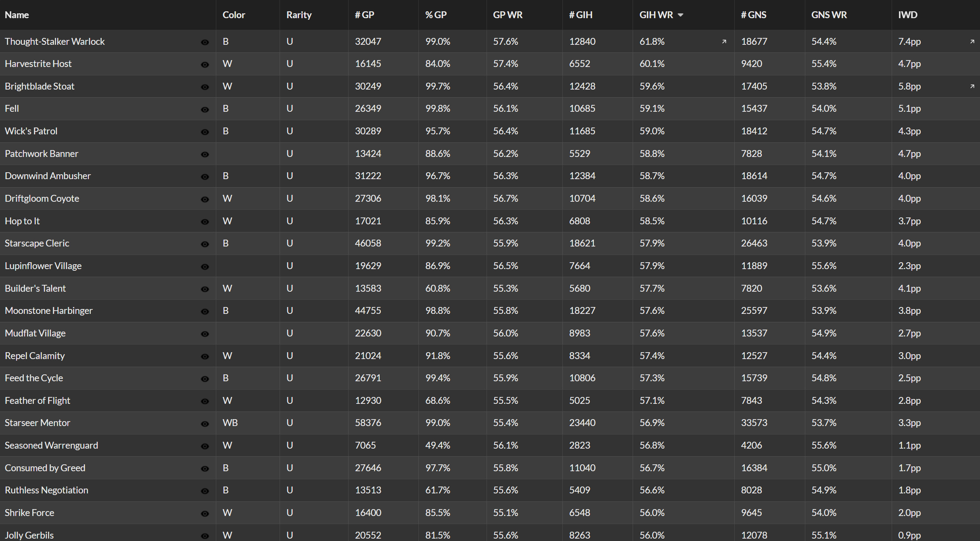980x541 pixels.
Task: Open the arrow icon beside 5.8pp IWD
Action: pos(972,86)
